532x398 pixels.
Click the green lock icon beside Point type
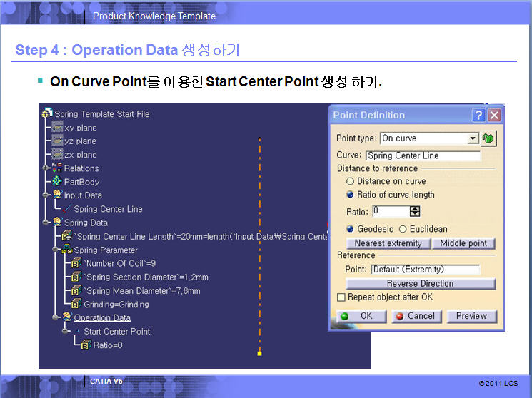coord(488,138)
